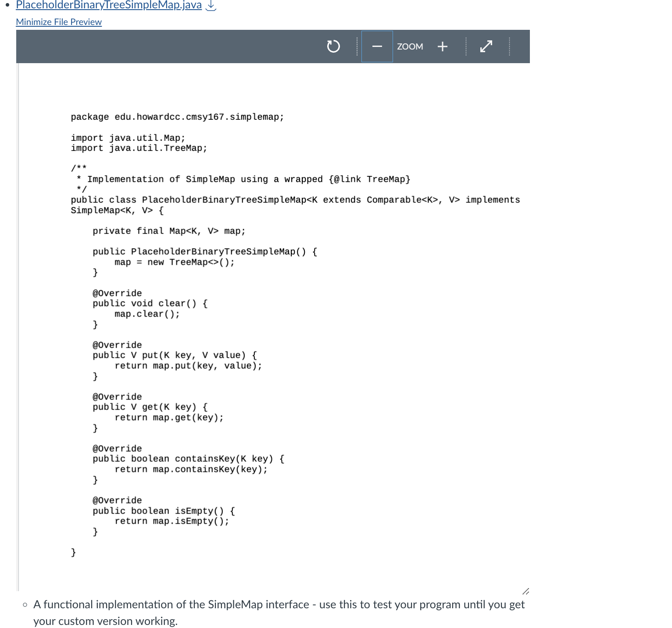Click the dark preview toolbar background
The image size is (672, 628).
coord(175,46)
